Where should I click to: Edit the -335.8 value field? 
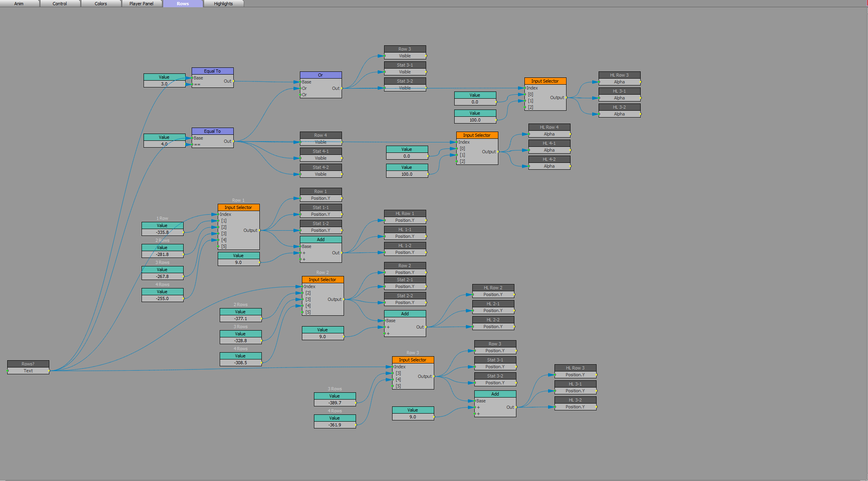pyautogui.click(x=162, y=232)
